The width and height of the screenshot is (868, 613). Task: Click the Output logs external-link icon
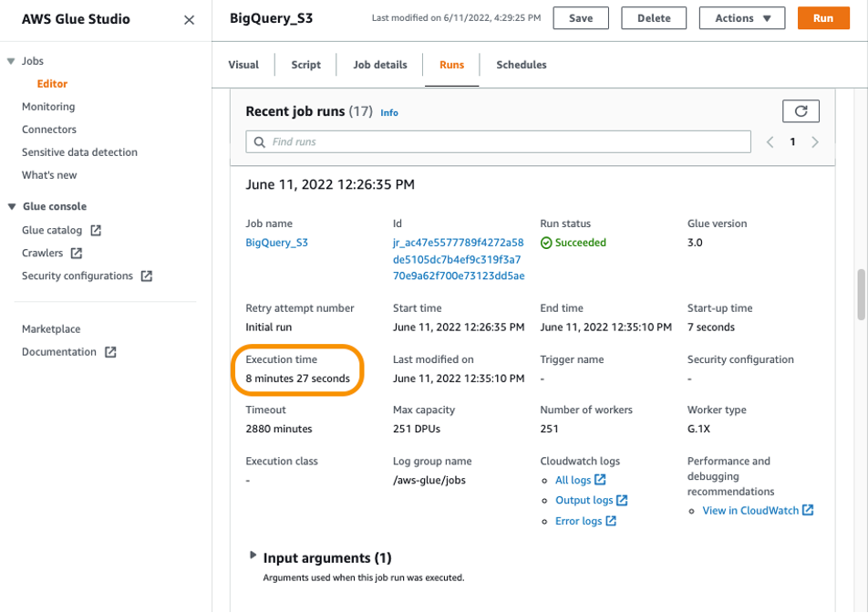[x=622, y=500]
